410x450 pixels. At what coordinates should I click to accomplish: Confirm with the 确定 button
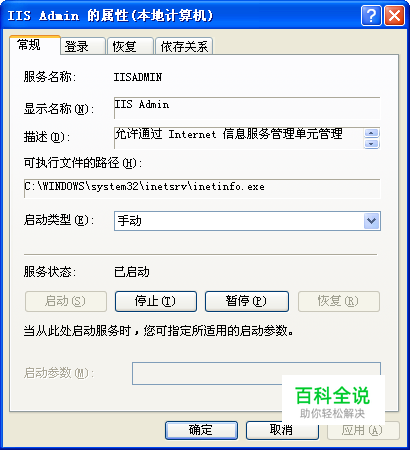(201, 430)
